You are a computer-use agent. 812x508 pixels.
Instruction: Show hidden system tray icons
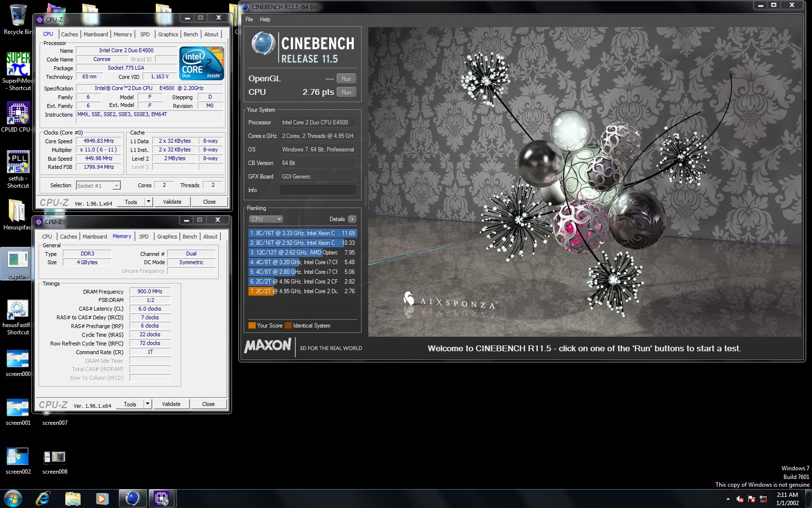(728, 499)
